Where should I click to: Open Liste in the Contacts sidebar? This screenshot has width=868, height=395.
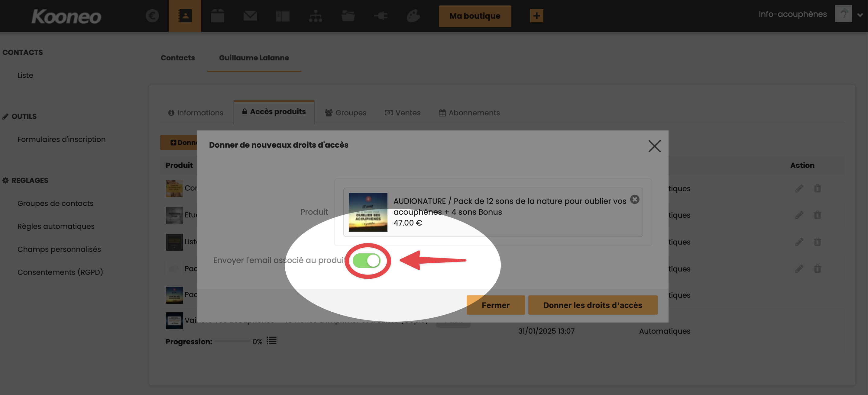[25, 75]
